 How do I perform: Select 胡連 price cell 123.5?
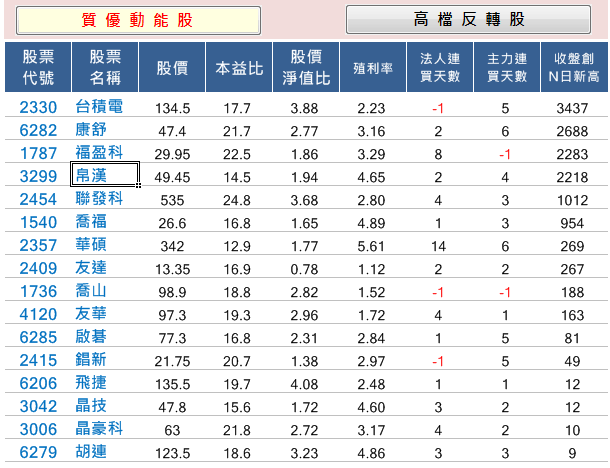(172, 453)
